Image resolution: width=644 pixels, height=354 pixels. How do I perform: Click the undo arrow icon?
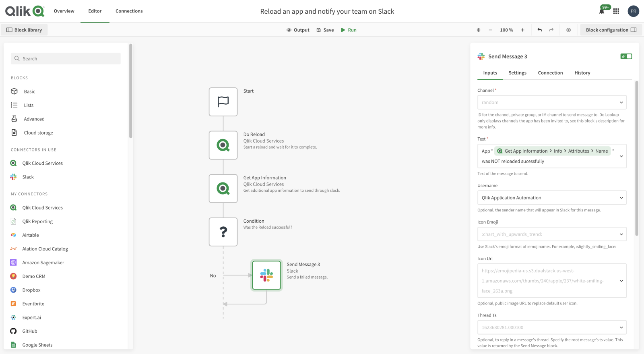(540, 30)
